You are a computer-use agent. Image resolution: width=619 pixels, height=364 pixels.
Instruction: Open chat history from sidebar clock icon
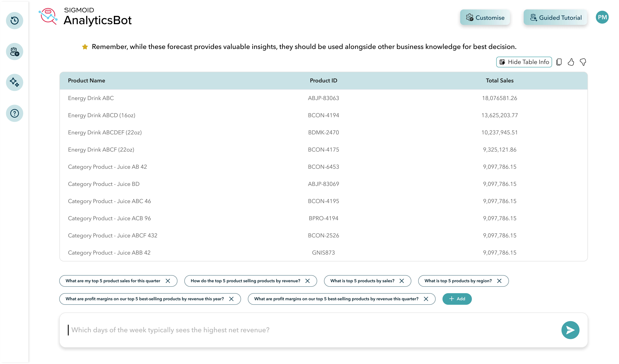14,20
